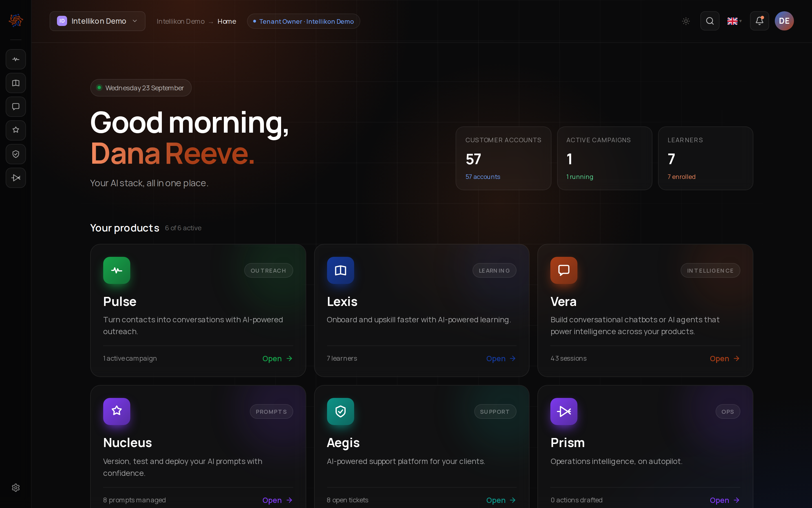
Task: Click the Aegis card title
Action: coord(343,443)
